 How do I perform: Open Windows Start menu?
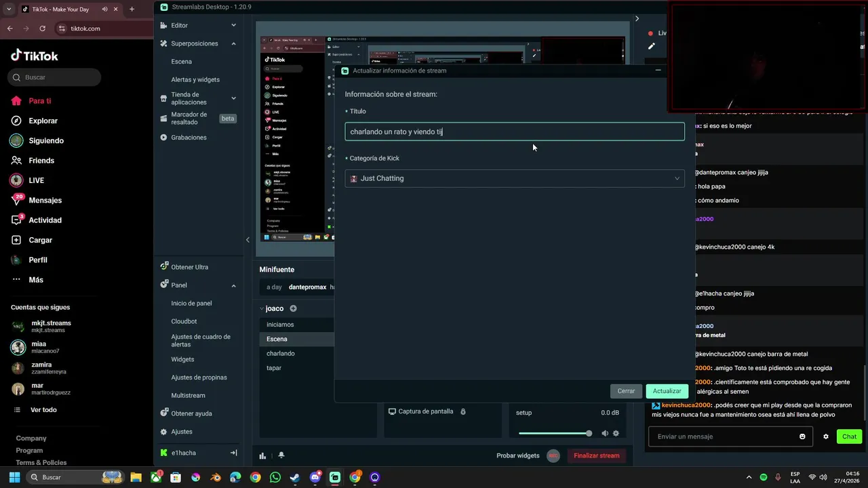[14, 477]
